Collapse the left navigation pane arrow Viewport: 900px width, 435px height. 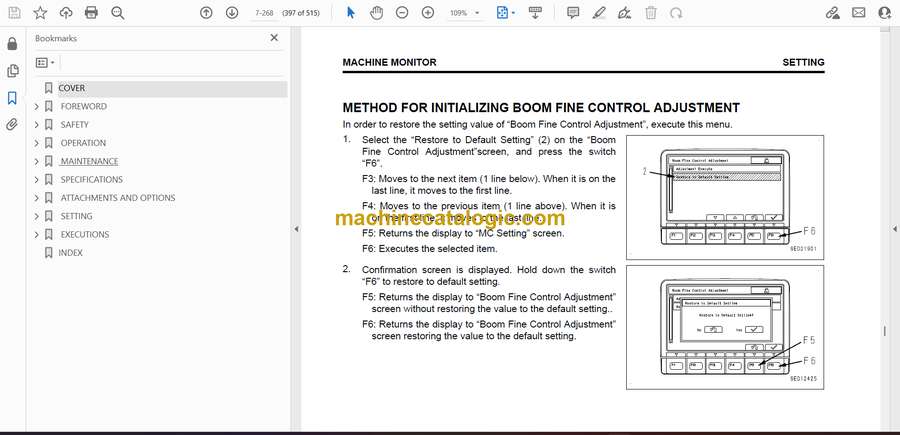click(x=296, y=229)
